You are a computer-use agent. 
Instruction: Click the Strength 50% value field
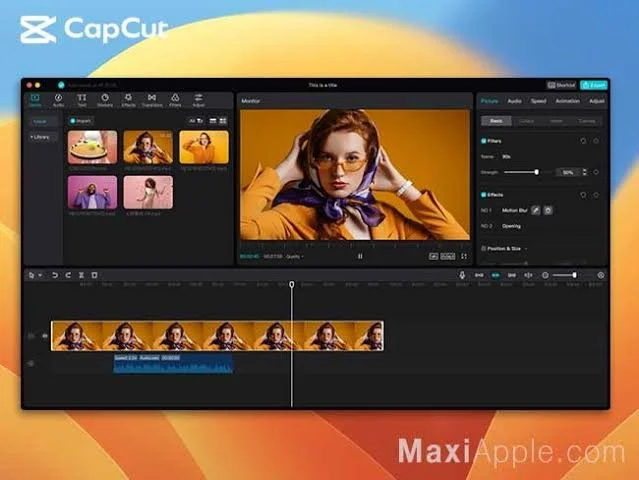click(x=568, y=172)
